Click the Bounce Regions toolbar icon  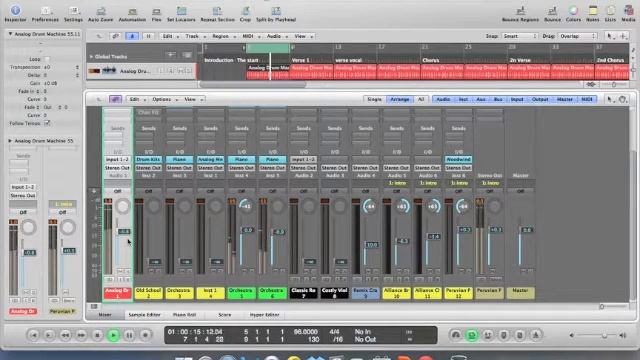click(520, 13)
